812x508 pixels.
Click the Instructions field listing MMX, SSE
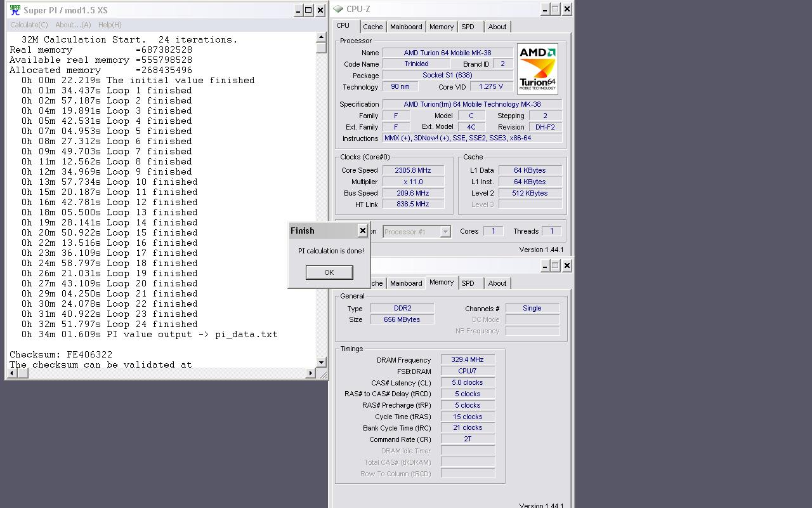472,138
